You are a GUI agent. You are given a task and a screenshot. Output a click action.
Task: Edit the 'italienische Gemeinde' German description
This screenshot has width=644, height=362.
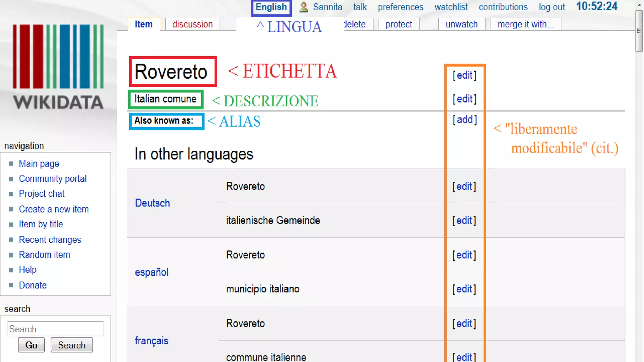464,220
